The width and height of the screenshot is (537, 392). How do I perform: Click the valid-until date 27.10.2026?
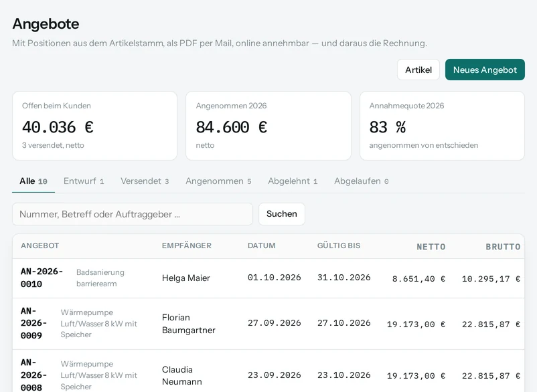tap(344, 323)
